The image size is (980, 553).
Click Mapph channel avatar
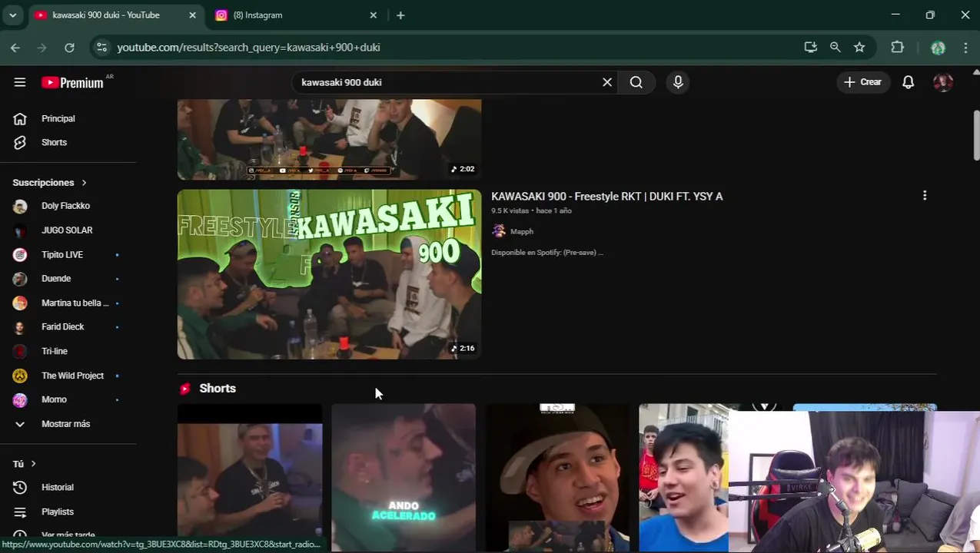(x=499, y=231)
